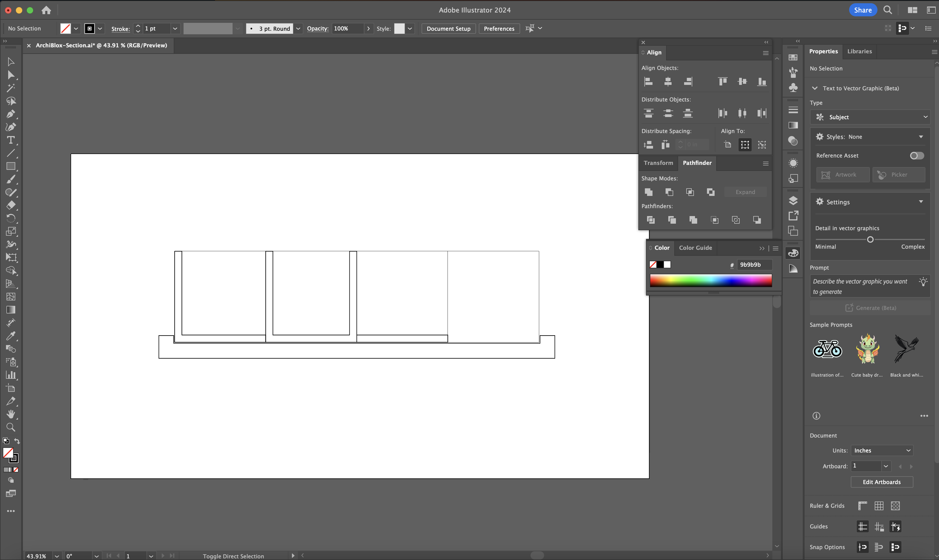Screen dimensions: 939x560
Task: Click Minus Front shape mode
Action: tap(669, 192)
